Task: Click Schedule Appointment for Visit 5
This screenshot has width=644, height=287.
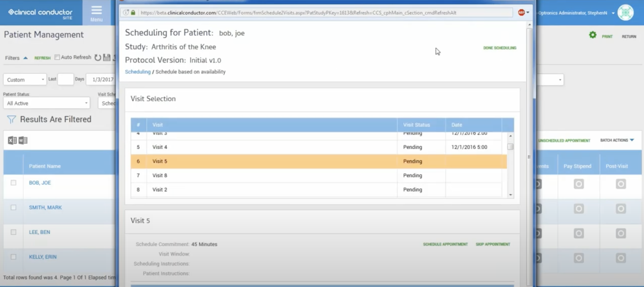Action: (x=445, y=244)
